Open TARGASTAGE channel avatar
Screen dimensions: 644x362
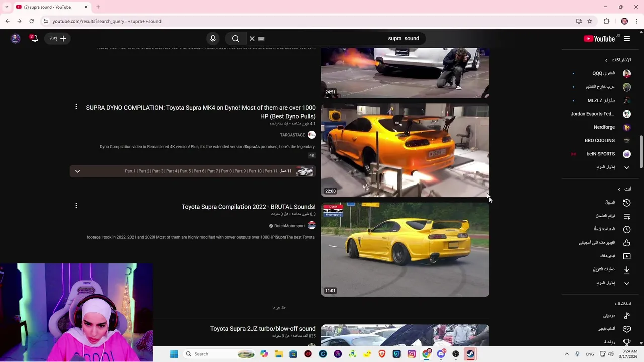click(312, 135)
